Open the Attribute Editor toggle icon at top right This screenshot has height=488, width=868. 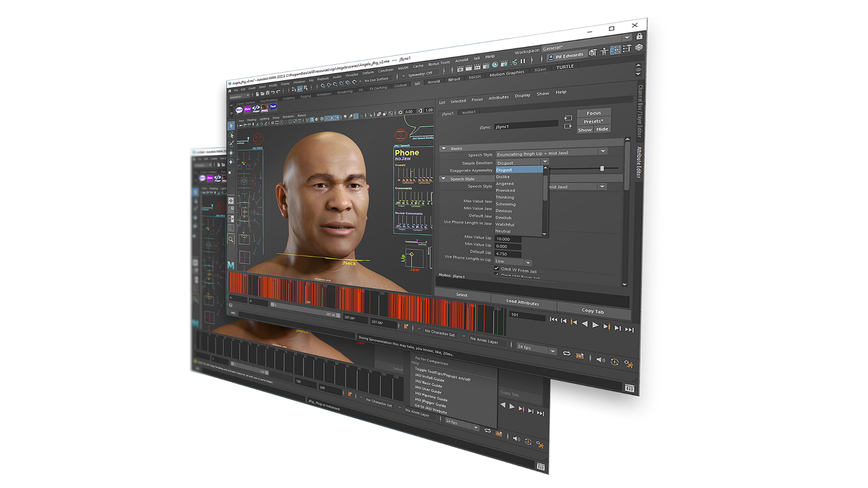[616, 51]
